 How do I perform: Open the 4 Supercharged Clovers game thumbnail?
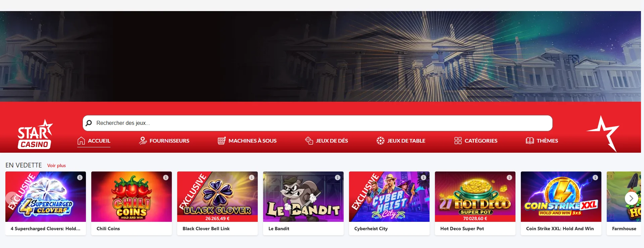click(x=46, y=197)
